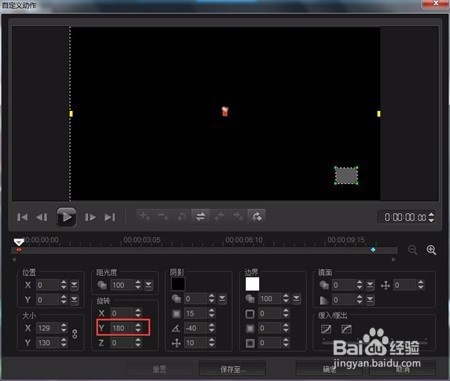Click the shadow angle icon

point(176,329)
